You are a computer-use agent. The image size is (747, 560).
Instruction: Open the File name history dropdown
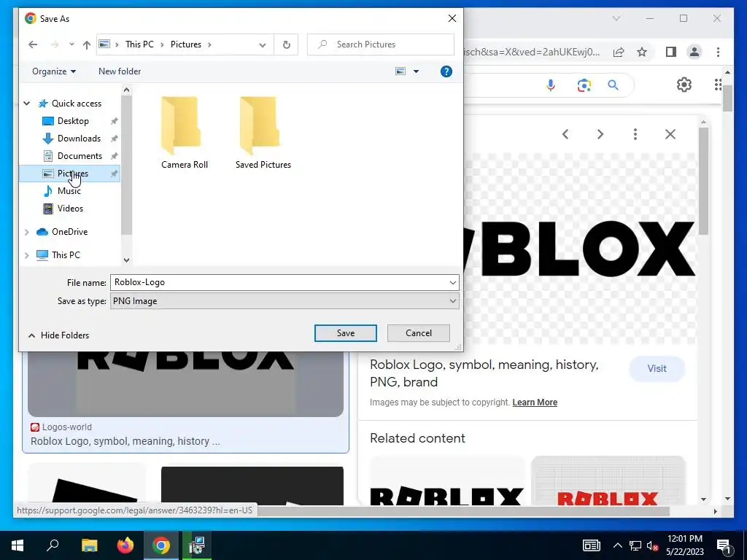click(x=452, y=283)
